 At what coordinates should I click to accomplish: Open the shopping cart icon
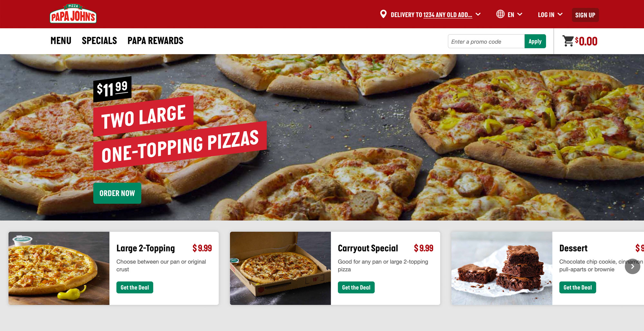pos(568,41)
